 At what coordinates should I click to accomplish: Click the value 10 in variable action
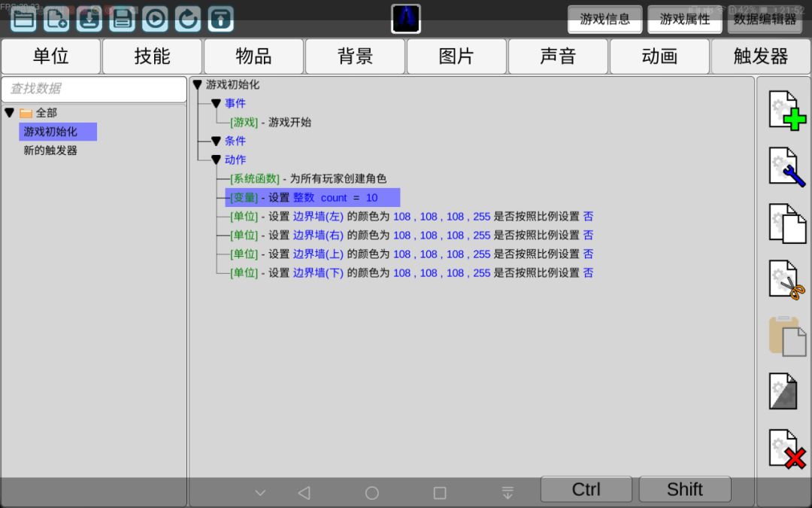pyautogui.click(x=372, y=197)
